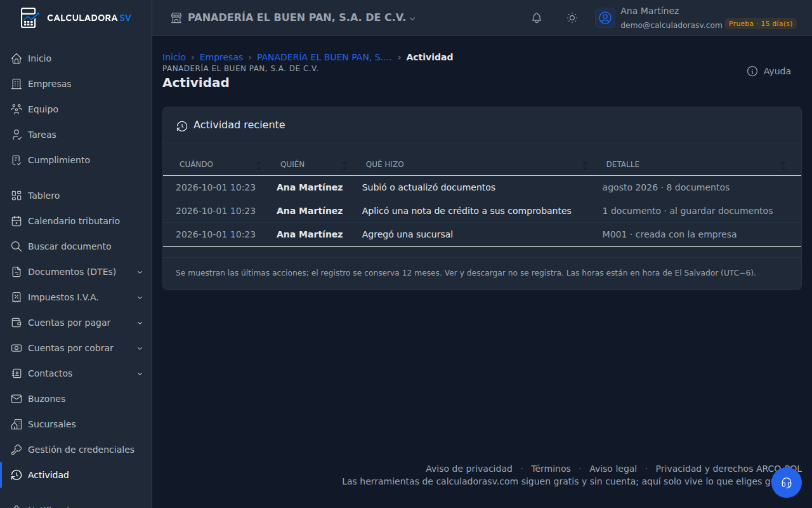The height and width of the screenshot is (508, 812).
Task: Select the 'Aplicó una nota de crédito' activity row
Action: tap(482, 211)
